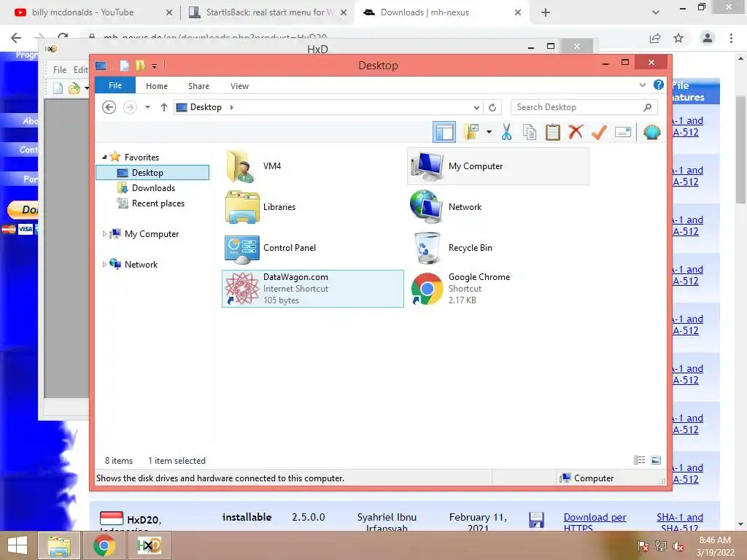Click the properties page icon in title bar

(x=124, y=65)
